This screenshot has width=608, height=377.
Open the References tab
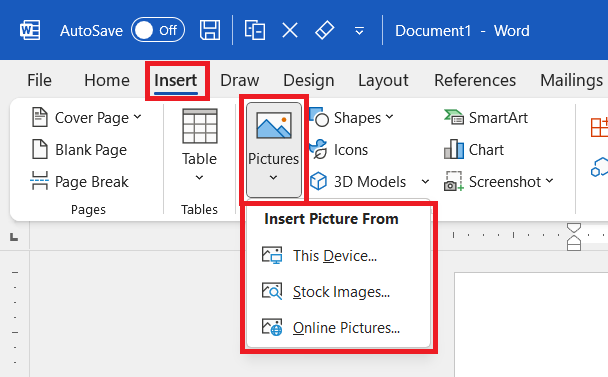point(475,80)
